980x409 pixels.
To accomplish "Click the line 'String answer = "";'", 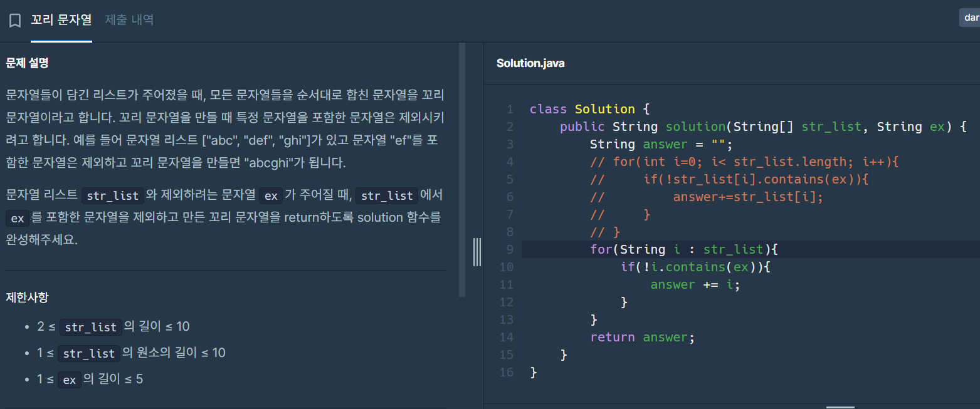I will coord(661,144).
